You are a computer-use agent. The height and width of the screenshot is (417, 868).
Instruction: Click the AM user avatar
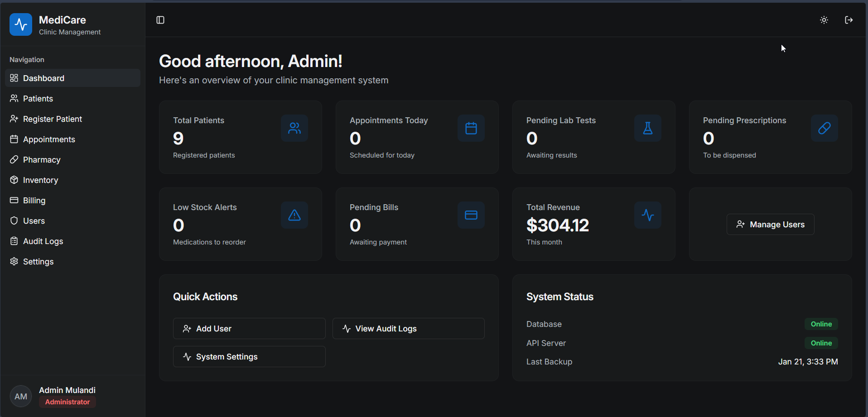point(21,397)
